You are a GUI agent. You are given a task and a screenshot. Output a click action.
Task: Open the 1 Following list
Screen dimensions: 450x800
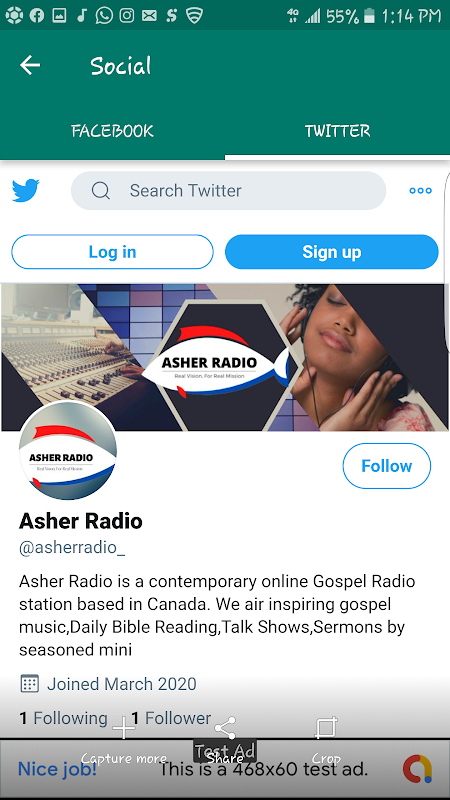click(x=63, y=718)
